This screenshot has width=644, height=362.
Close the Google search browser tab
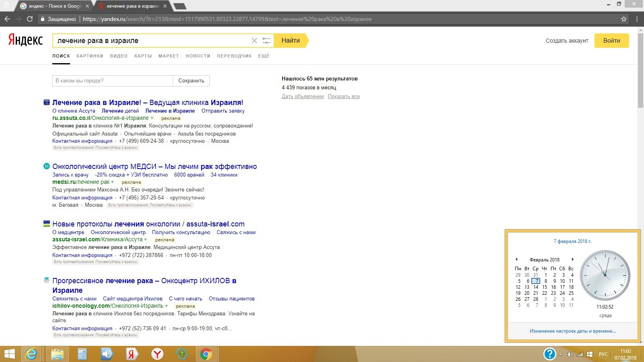coord(87,6)
